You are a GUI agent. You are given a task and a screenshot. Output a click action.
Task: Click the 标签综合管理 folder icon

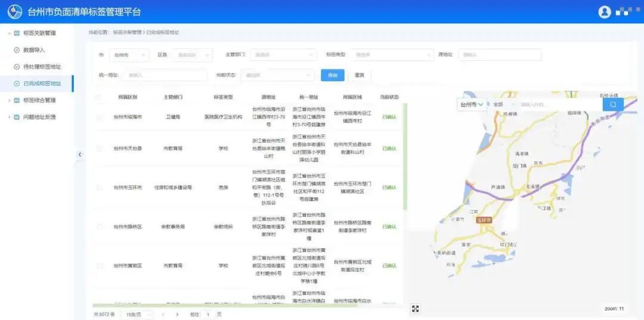(17, 100)
